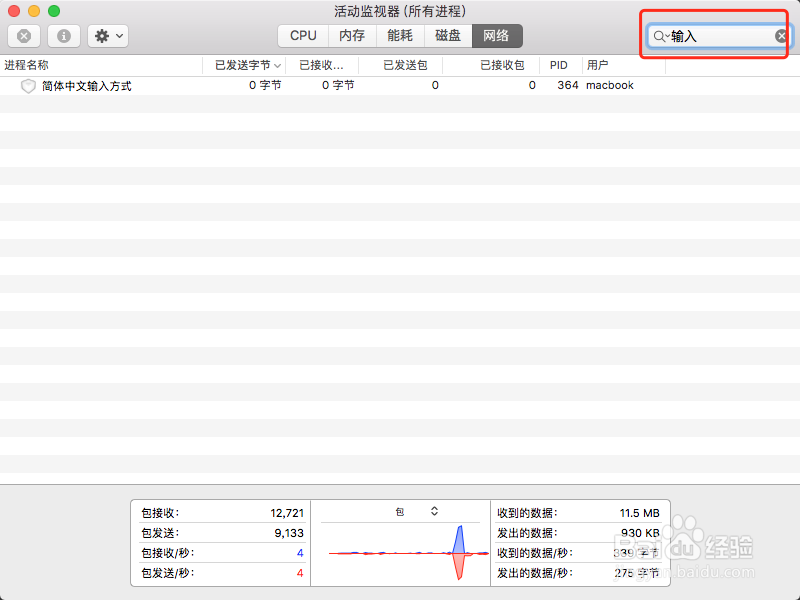Screen dimensions: 800x600
Task: Sort by 已接收... column header
Action: click(x=321, y=65)
